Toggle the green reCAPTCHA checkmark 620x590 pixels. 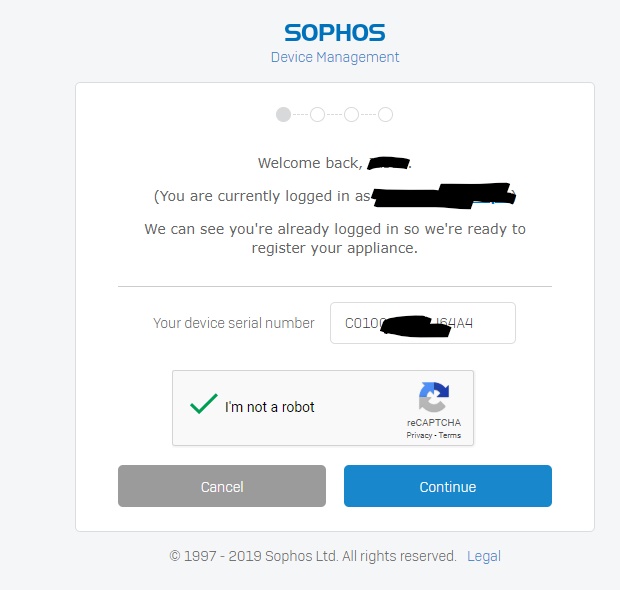[x=204, y=405]
